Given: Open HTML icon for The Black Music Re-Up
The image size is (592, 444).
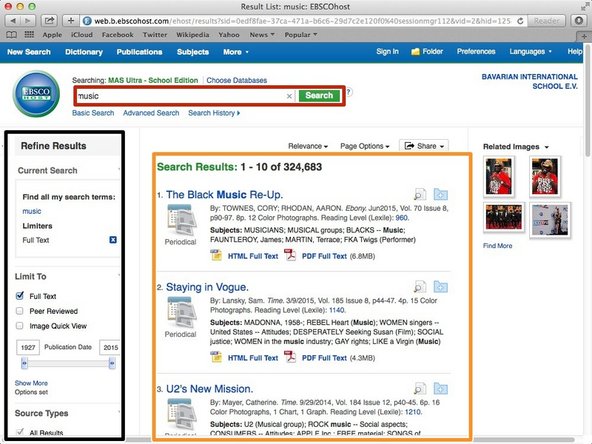Looking at the screenshot, I should (x=216, y=256).
